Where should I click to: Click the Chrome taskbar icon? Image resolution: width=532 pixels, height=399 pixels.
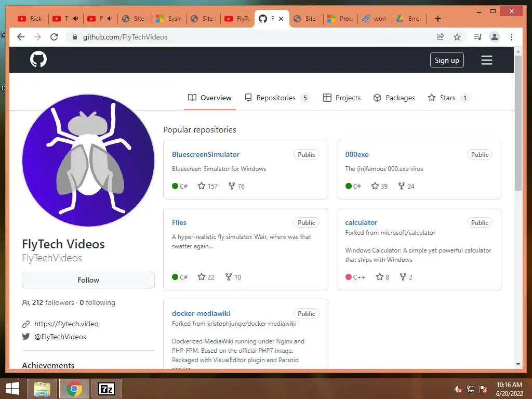tap(74, 389)
